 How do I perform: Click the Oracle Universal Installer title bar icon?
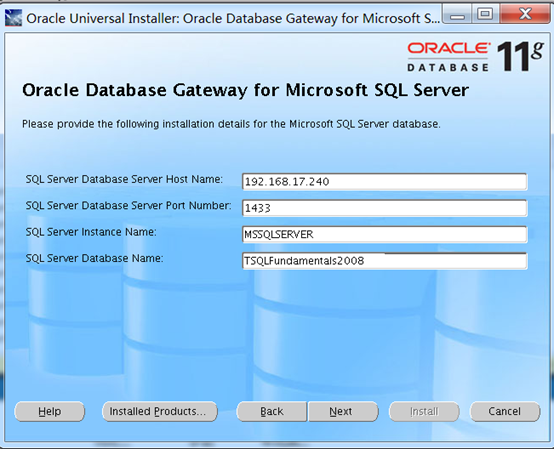[x=13, y=18]
